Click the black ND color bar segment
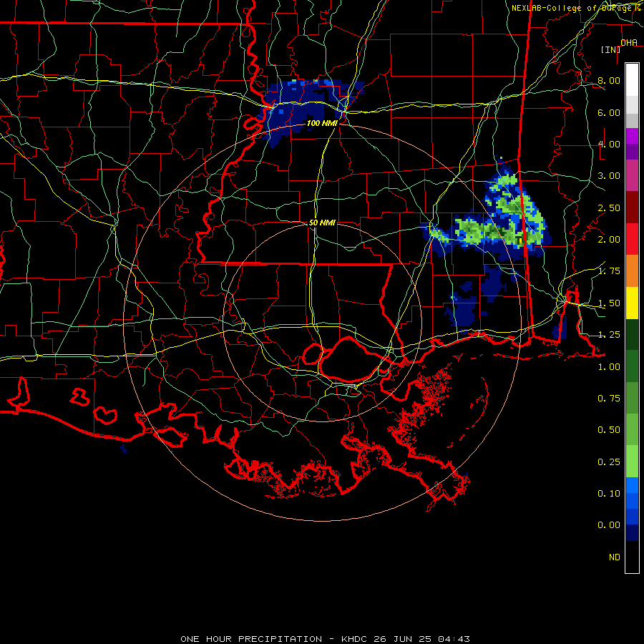This screenshot has height=644, width=644. click(x=632, y=557)
